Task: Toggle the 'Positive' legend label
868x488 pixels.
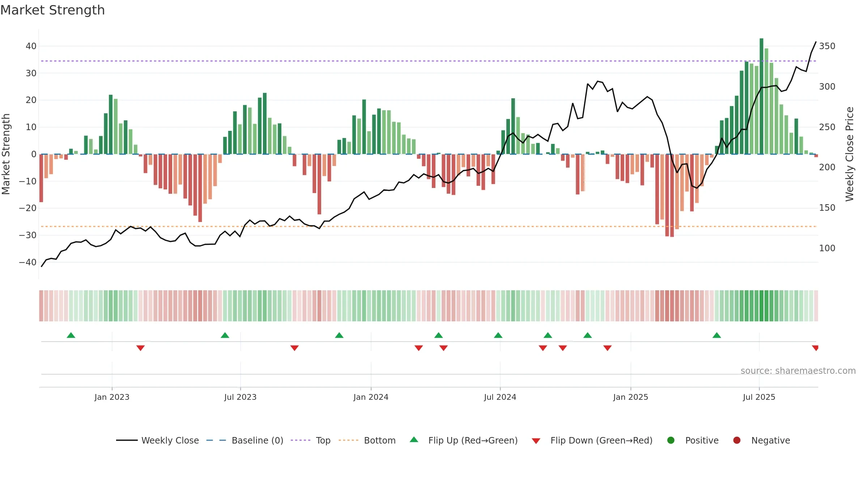Action: 702,440
